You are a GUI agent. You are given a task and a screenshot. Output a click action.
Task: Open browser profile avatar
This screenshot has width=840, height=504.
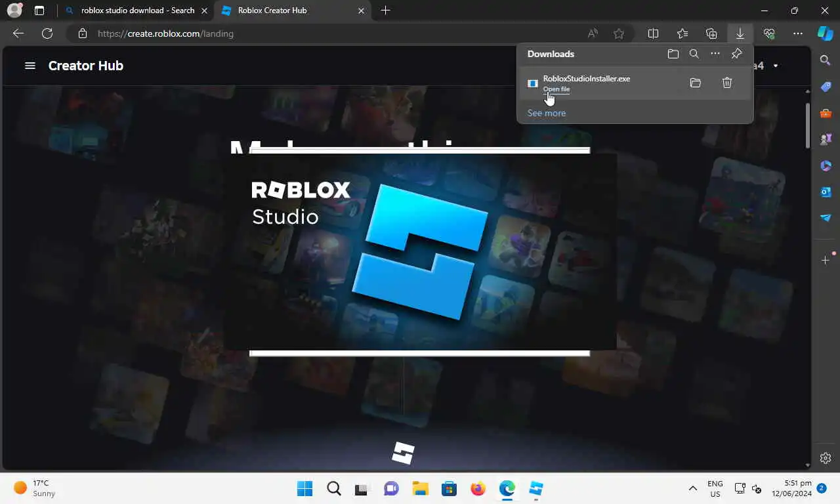point(14,10)
